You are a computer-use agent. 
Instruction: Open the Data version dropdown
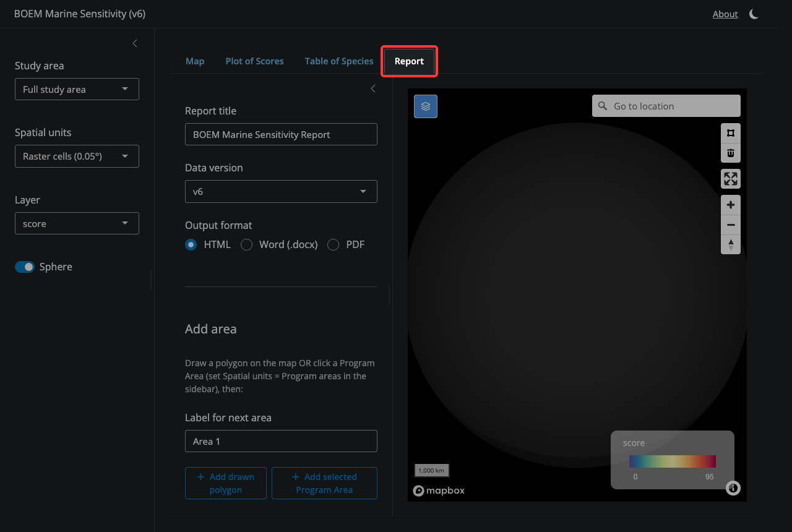281,191
